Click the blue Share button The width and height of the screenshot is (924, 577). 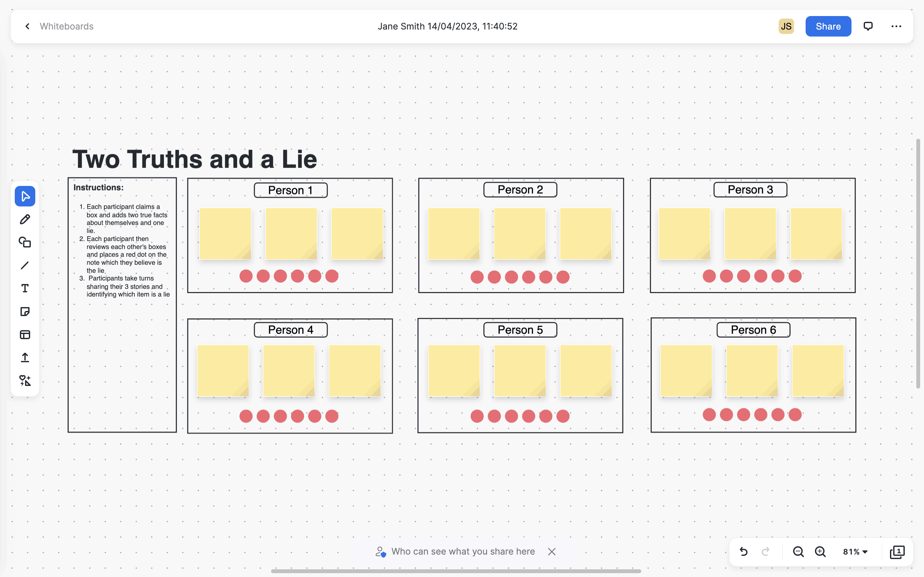coord(828,26)
